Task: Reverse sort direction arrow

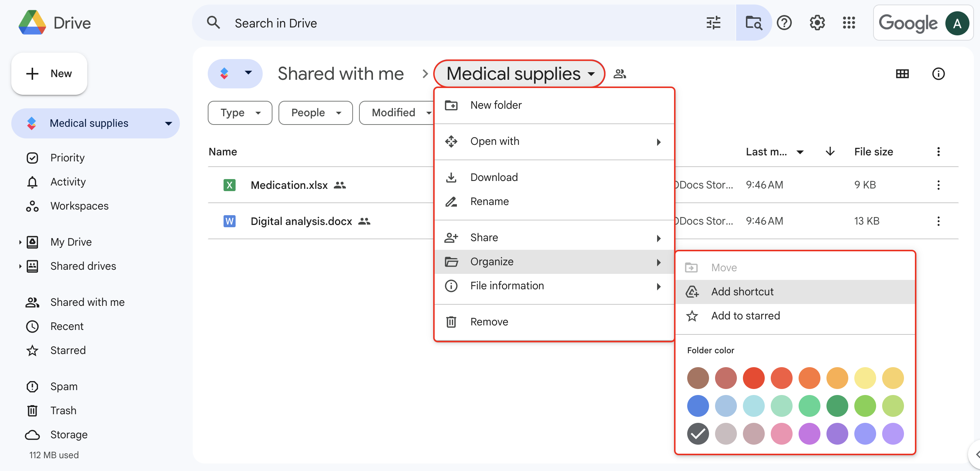Action: [830, 152]
